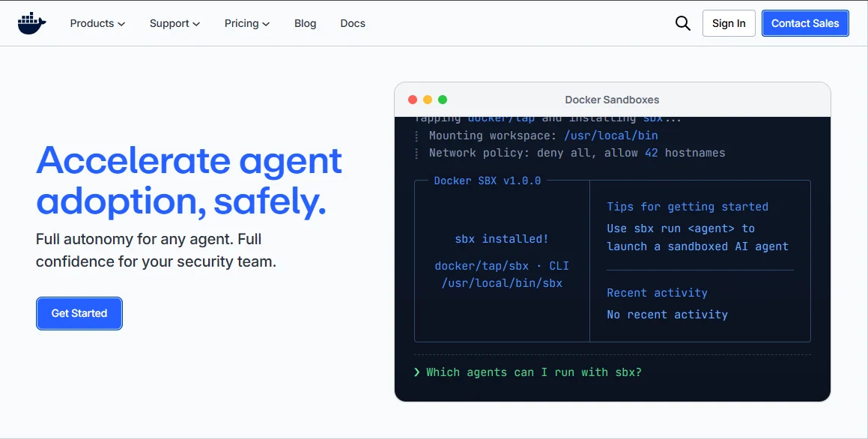
Task: Open the Docs page
Action: (353, 23)
